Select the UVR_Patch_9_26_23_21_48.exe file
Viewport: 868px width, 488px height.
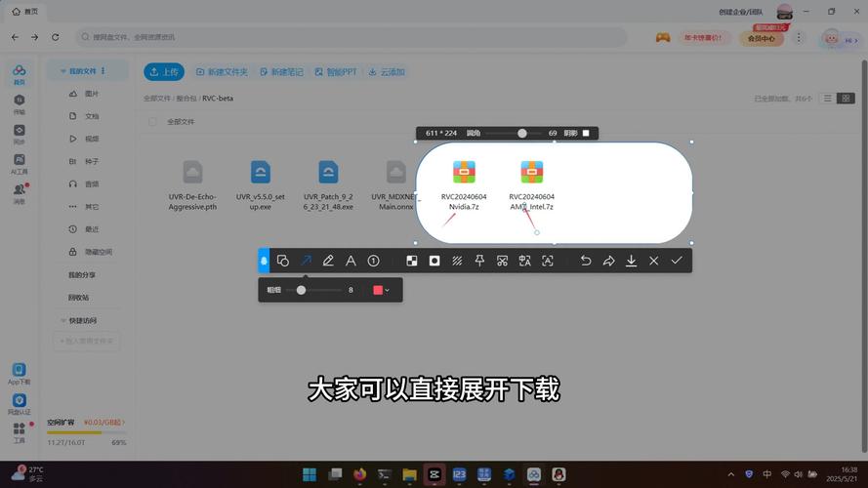point(328,185)
